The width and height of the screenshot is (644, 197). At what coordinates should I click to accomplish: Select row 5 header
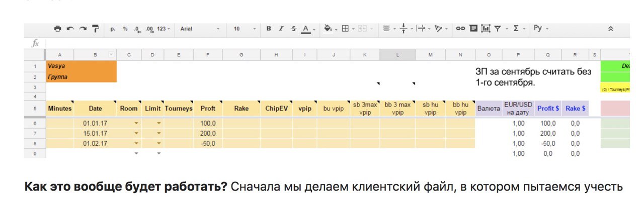click(x=35, y=108)
